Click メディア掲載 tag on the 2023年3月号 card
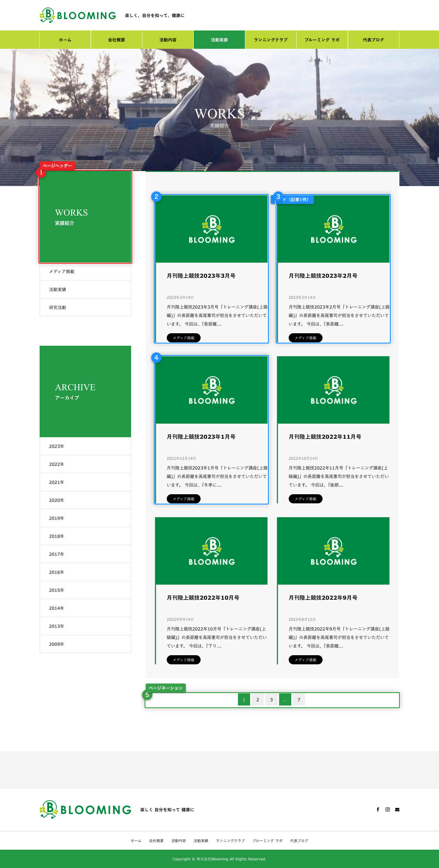 184,338
